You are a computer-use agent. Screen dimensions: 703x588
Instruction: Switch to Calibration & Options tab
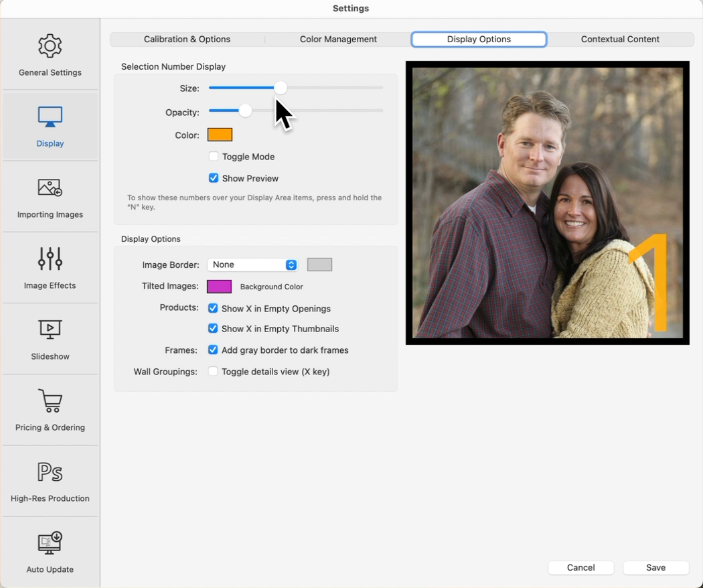pos(187,40)
